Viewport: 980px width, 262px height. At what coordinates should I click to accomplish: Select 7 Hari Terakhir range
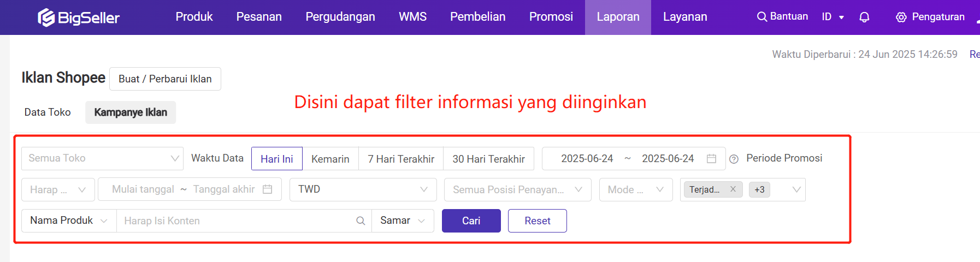(401, 159)
